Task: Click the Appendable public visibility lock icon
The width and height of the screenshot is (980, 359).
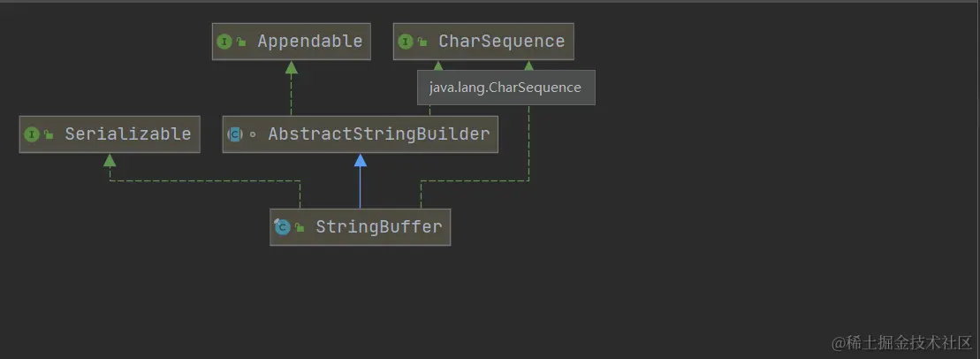Action: click(241, 42)
